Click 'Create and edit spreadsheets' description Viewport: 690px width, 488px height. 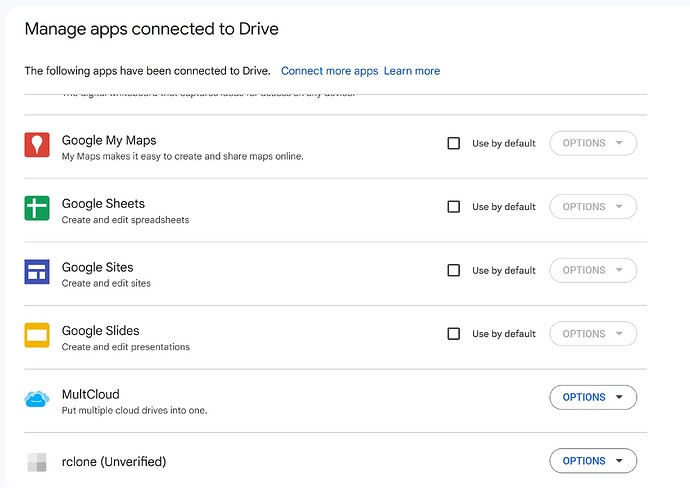click(125, 220)
